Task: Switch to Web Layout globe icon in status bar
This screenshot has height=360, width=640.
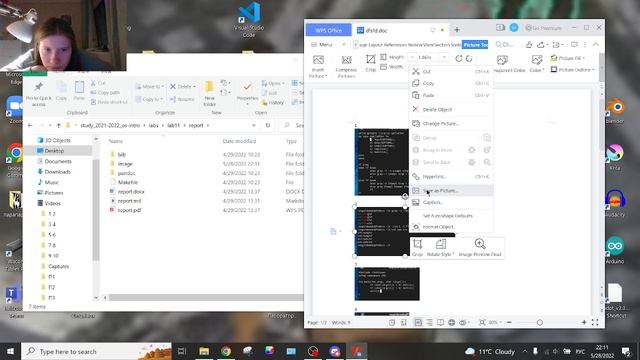Action: pyautogui.click(x=451, y=322)
